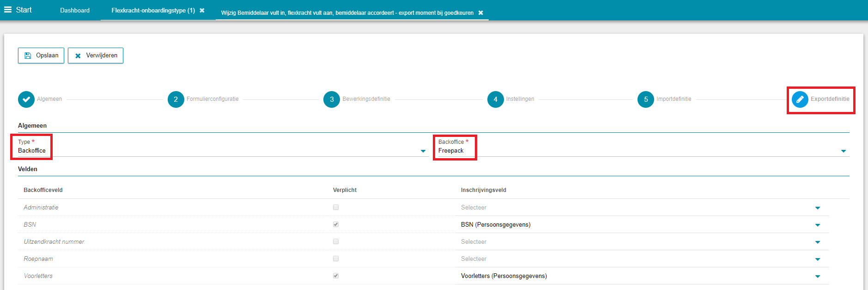Click the Opslaan button
This screenshot has width=868, height=290.
[x=41, y=56]
